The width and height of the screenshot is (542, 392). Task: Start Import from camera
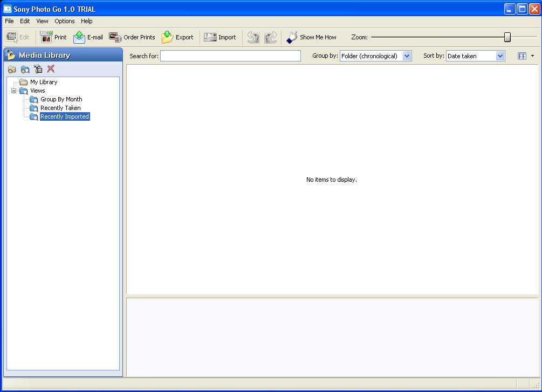tap(220, 37)
